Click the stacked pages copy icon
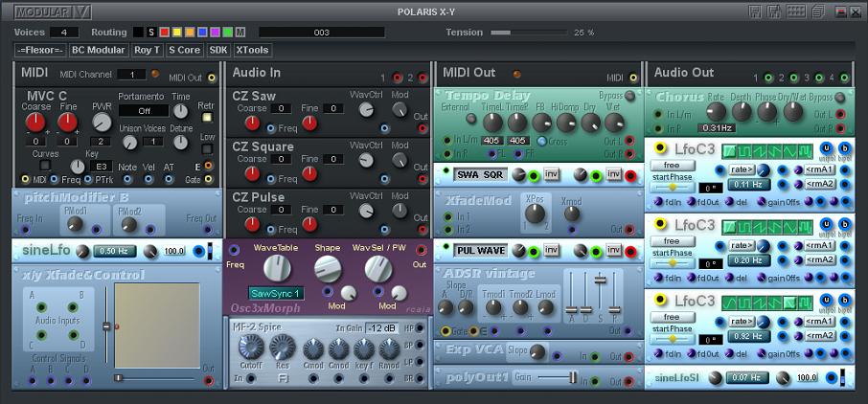868x404 pixels. 818,11
